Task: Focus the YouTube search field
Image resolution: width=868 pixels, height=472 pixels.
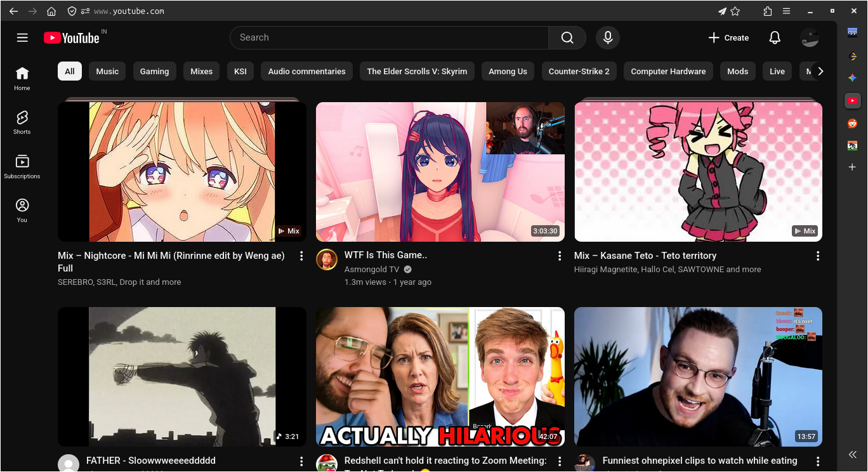Action: coord(388,38)
